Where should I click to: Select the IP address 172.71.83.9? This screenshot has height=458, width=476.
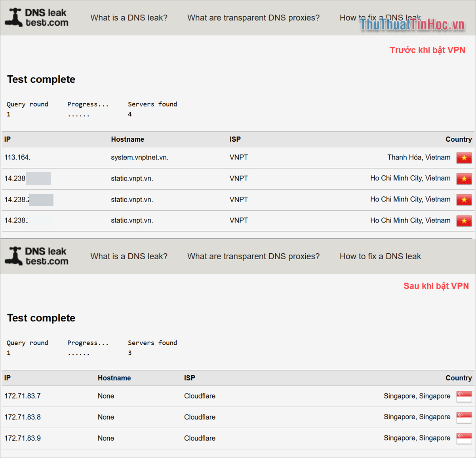pos(23,438)
